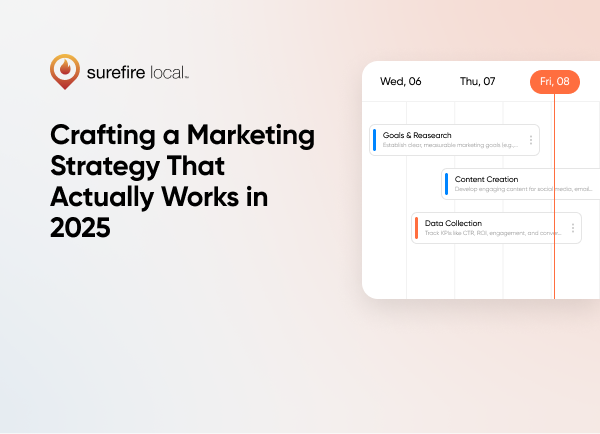This screenshot has height=434, width=600.
Task: Click the 'Crafting a Marketing Strategy' headline
Action: [x=183, y=181]
